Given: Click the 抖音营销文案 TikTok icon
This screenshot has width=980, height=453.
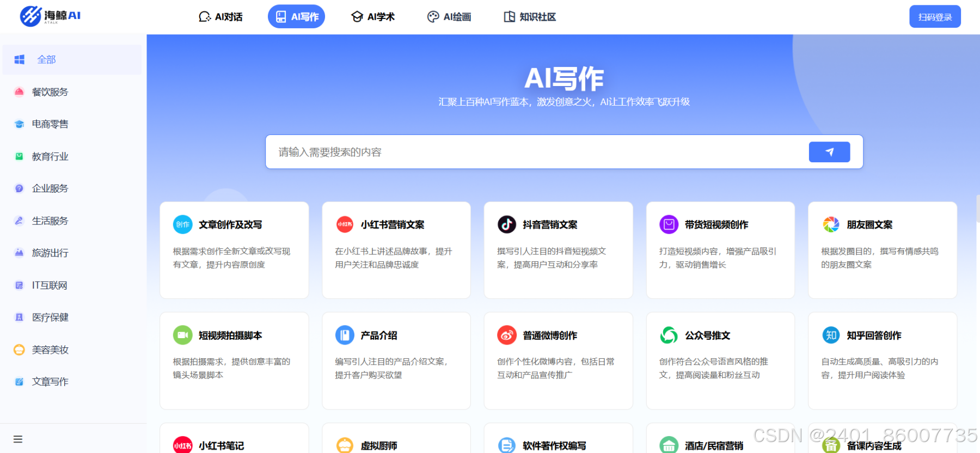Looking at the screenshot, I should (x=507, y=224).
